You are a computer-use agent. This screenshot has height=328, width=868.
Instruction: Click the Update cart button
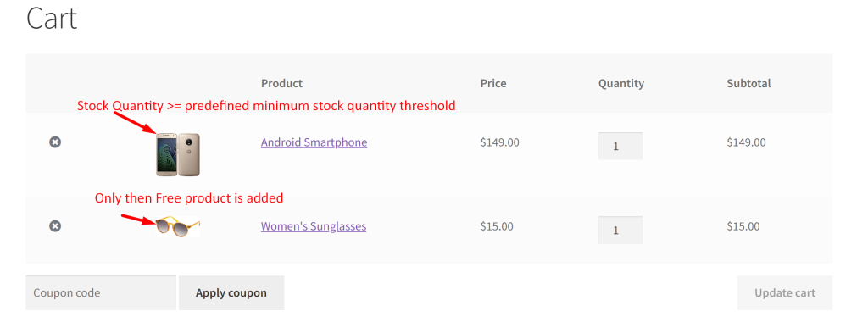point(784,292)
